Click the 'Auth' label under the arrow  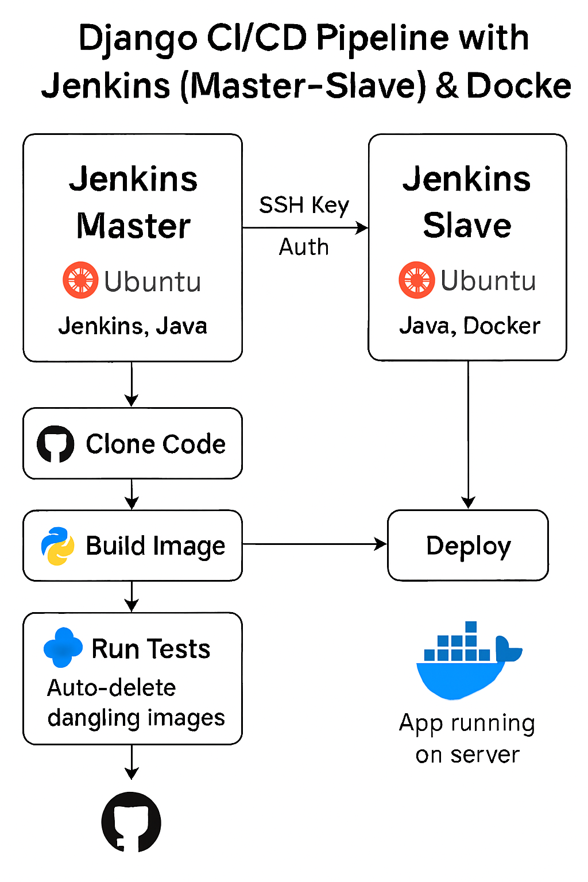(304, 247)
